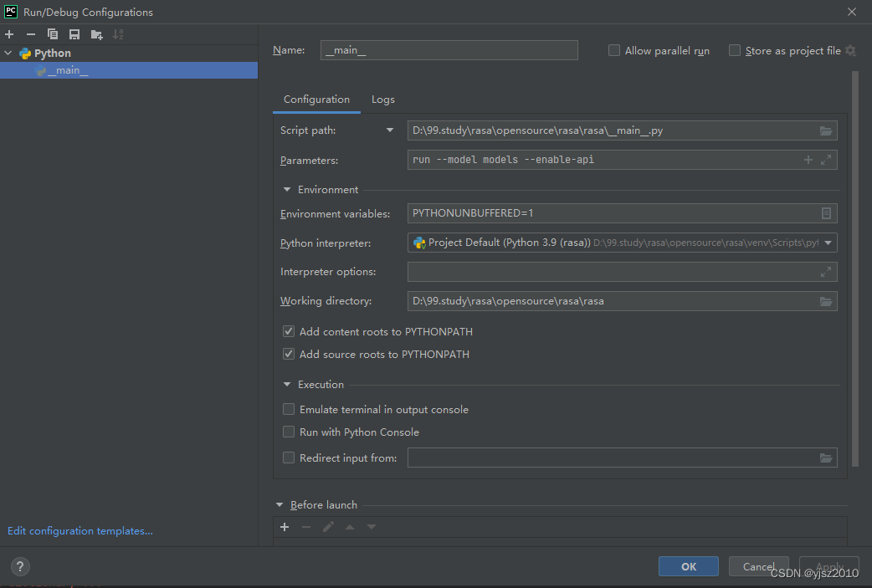Edit environment variables list icon
Image resolution: width=872 pixels, height=588 pixels.
click(x=826, y=213)
